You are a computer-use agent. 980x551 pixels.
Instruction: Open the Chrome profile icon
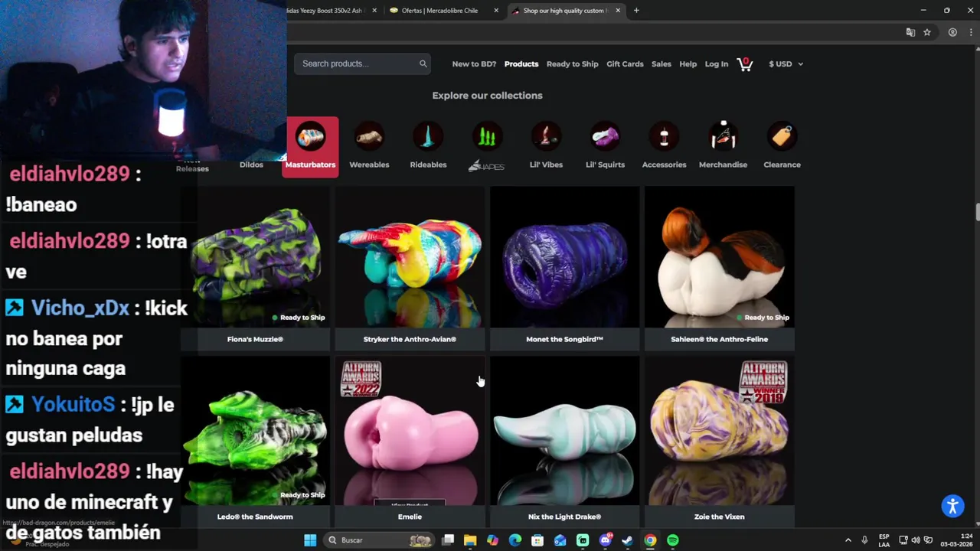point(952,32)
